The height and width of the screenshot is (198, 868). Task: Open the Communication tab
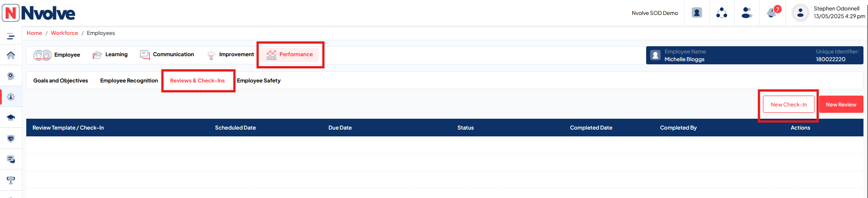[x=167, y=55]
